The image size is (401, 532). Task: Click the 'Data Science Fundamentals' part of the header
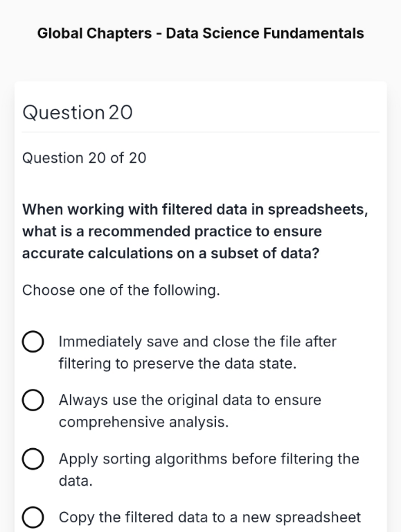265,33
